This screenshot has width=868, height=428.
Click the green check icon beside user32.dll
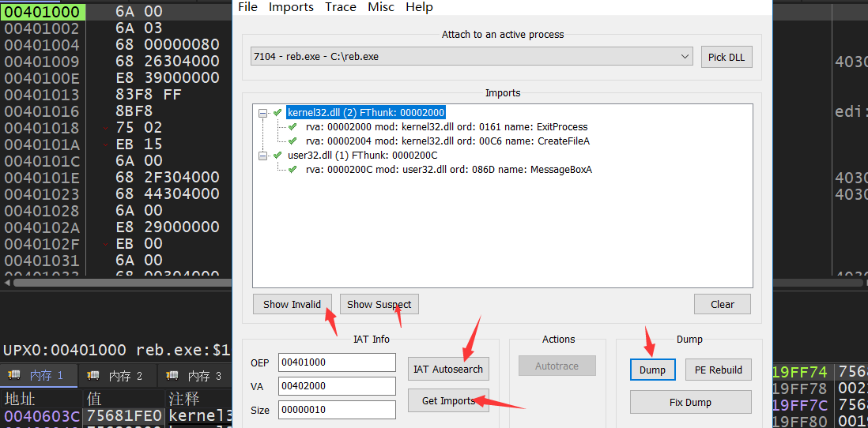coord(278,156)
